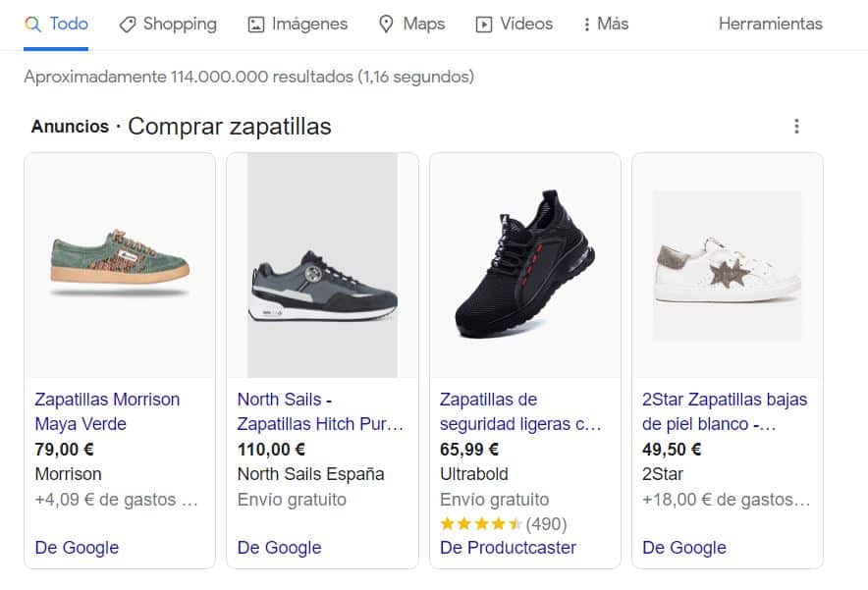Viewport: 868px width, 590px height.
Task: Click the star rating on Ultrabold listing
Action: (481, 524)
